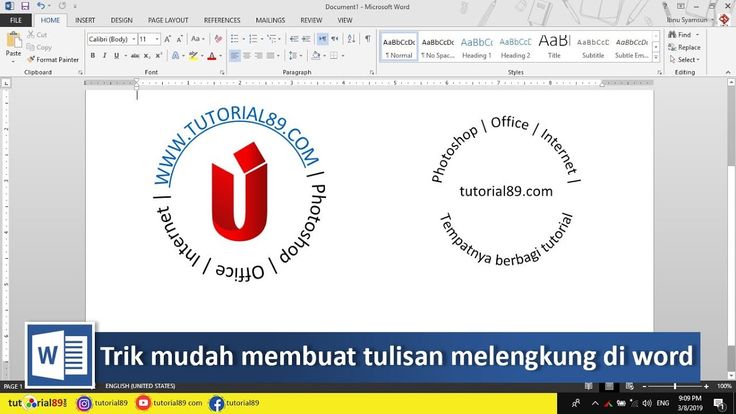The width and height of the screenshot is (736, 414).
Task: Redo with the repeat arrow icon
Action: (62, 6)
